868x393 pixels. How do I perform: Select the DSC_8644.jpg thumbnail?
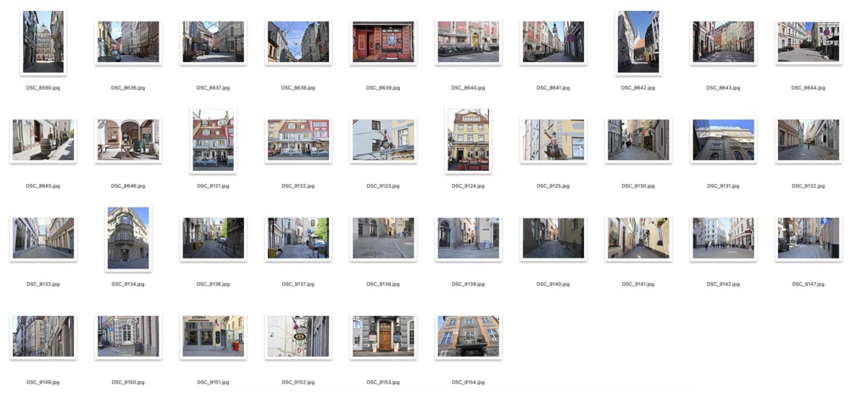pyautogui.click(x=808, y=42)
